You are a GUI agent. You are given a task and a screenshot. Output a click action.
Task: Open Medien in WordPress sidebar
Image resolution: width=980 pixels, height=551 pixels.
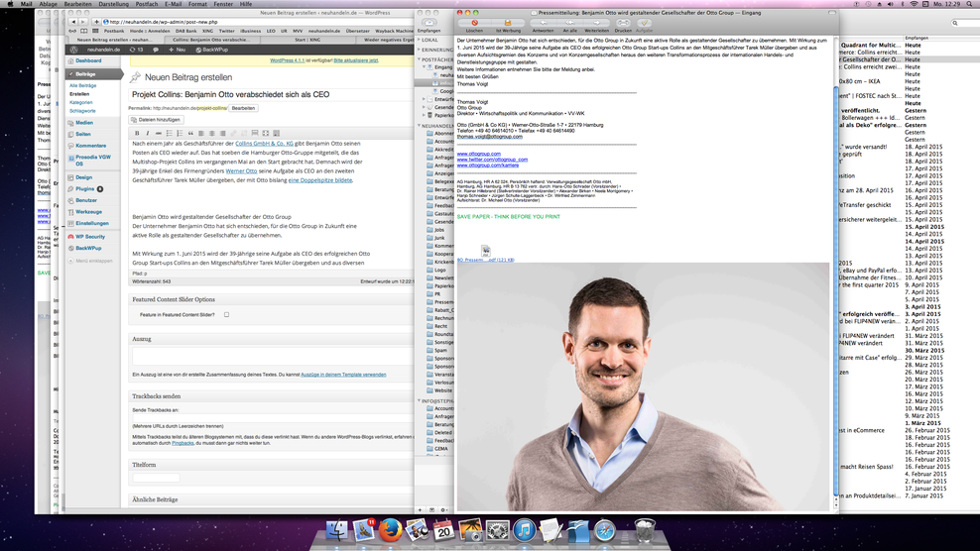tap(84, 123)
